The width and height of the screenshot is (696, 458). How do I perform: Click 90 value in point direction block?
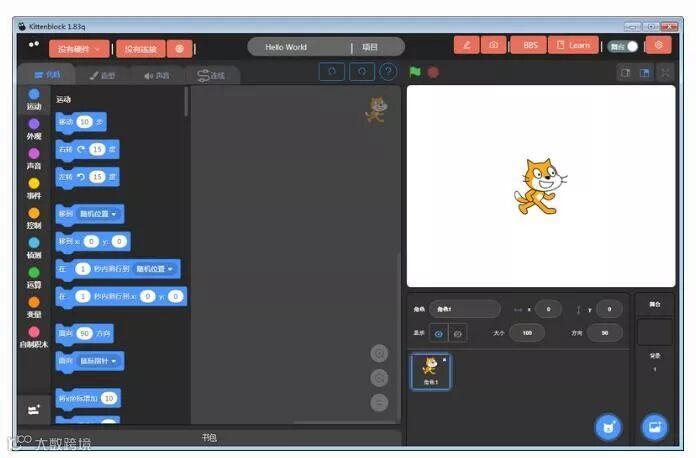[x=84, y=333]
